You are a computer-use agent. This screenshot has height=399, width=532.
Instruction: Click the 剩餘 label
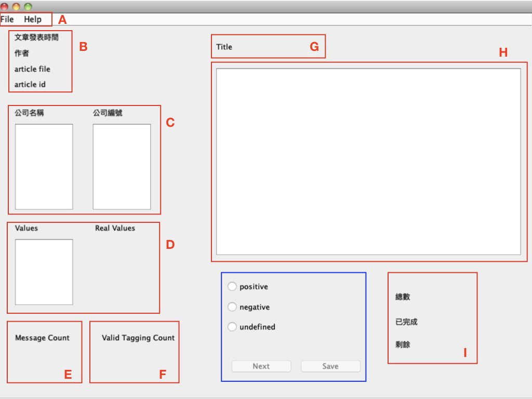point(403,345)
